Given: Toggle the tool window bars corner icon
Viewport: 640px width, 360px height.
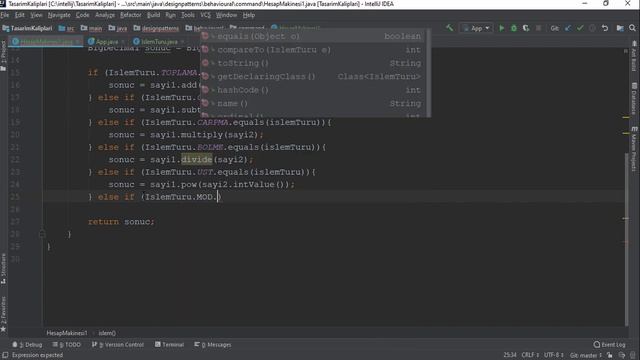Looking at the screenshot, I should (5, 355).
